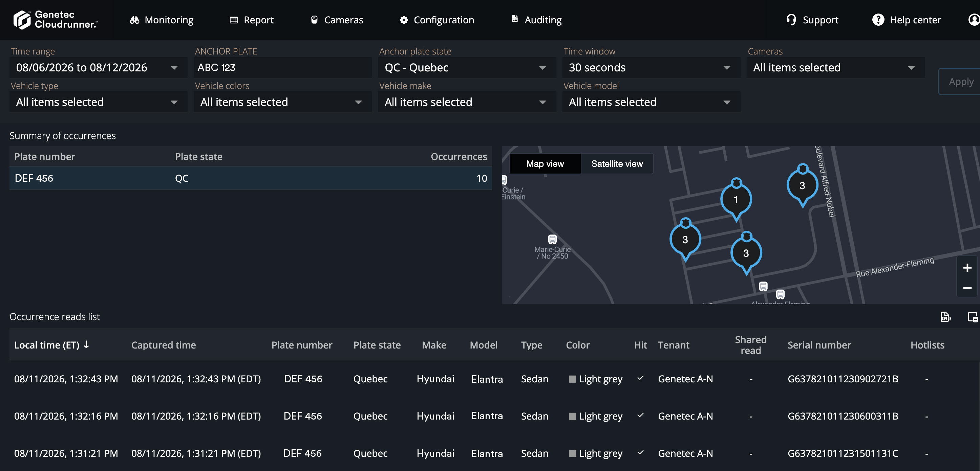Go to the Configuration menu
Viewport: 980px width, 471px height.
(x=437, y=20)
